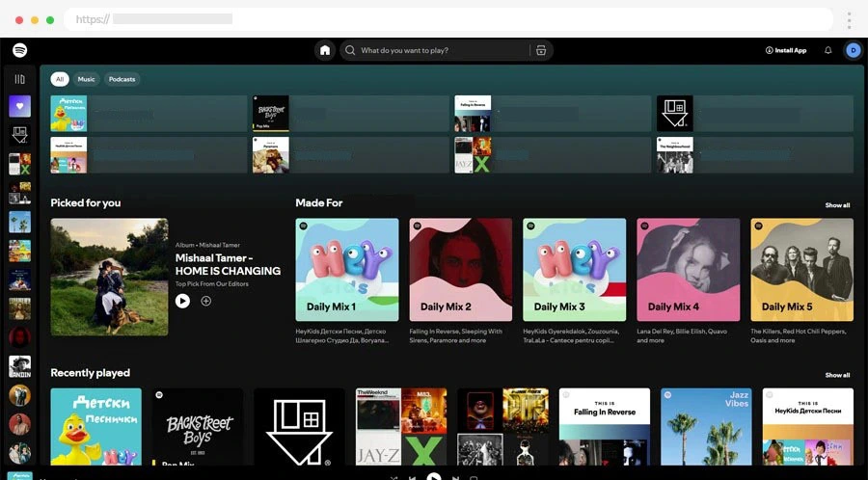Open Jazz Vibes in Recently played
This screenshot has width=868, height=480.
[706, 427]
